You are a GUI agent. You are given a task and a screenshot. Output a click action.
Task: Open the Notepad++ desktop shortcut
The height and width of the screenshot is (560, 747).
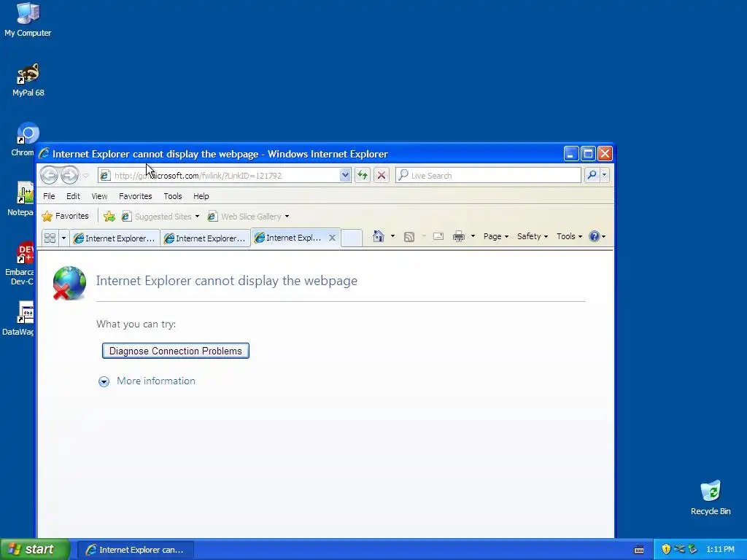[x=21, y=199]
